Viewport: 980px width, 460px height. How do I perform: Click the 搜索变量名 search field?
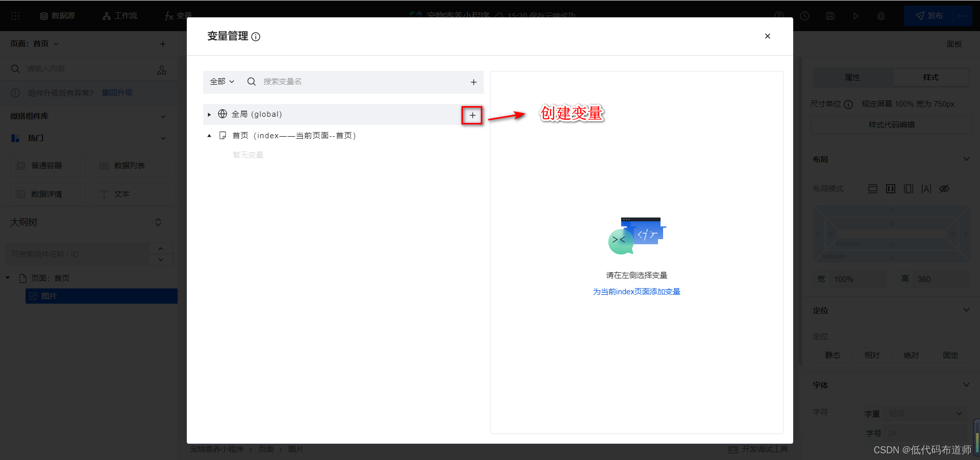click(357, 82)
